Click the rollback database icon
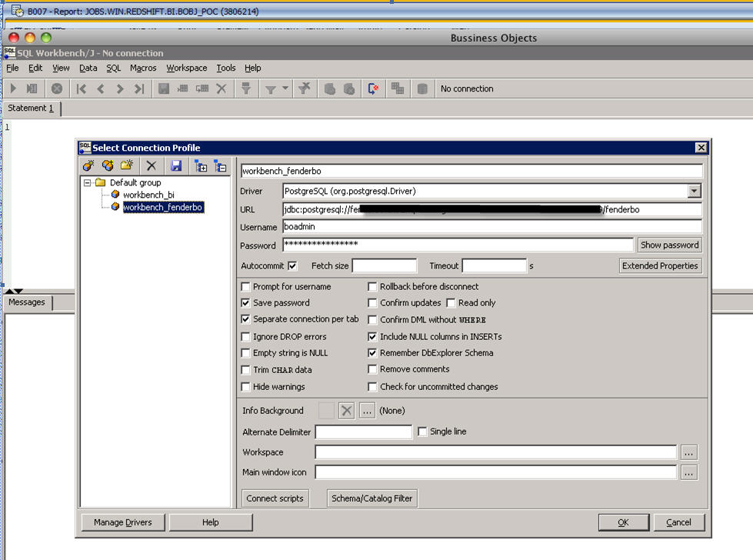 [349, 88]
